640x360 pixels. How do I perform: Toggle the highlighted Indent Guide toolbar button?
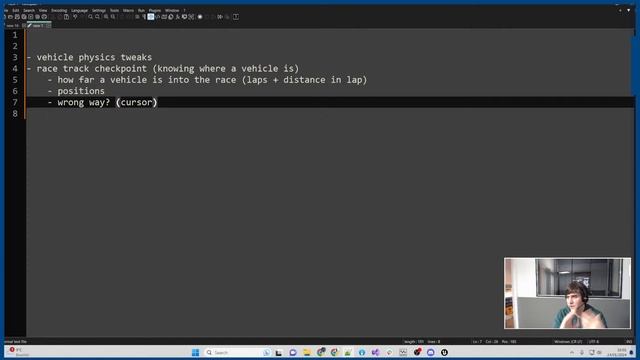point(151,17)
